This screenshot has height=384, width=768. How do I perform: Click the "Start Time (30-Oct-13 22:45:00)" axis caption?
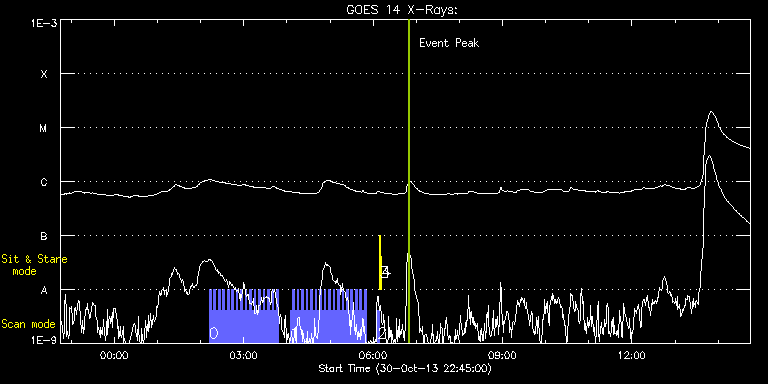405,368
